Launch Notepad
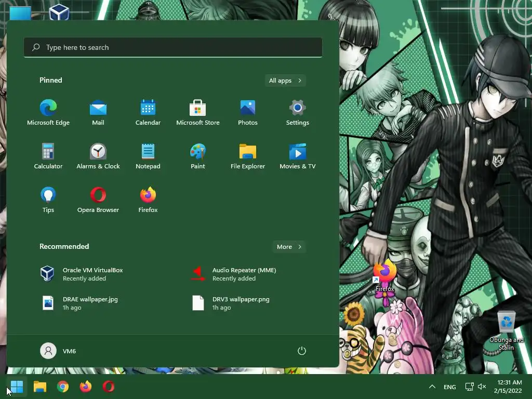The width and height of the screenshot is (532, 399). (148, 156)
